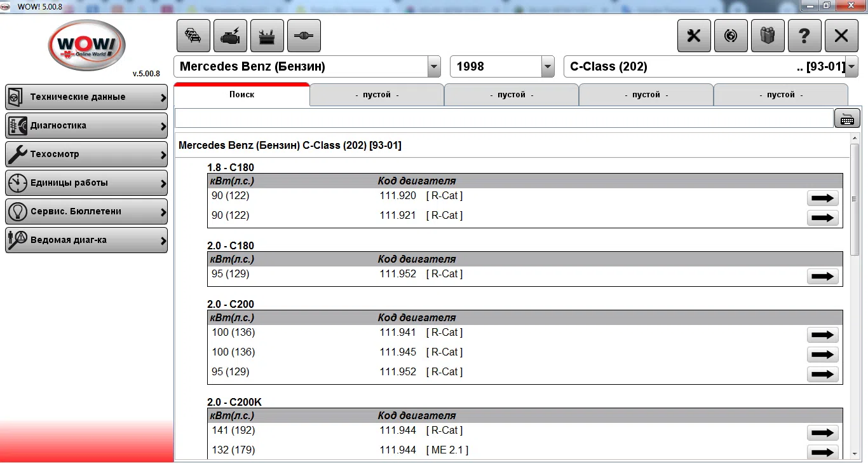Expand the Mercedes Benz make dropdown
Screen dimensions: 868x463
click(x=434, y=67)
